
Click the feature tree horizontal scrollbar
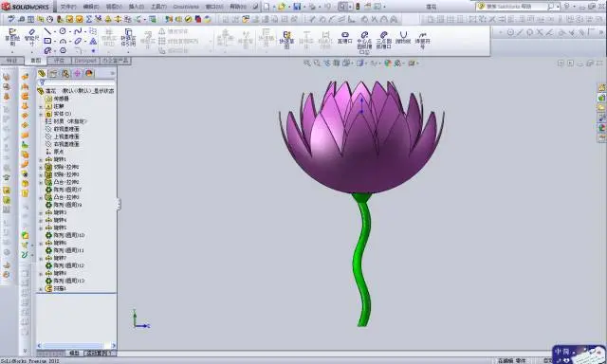(x=76, y=345)
